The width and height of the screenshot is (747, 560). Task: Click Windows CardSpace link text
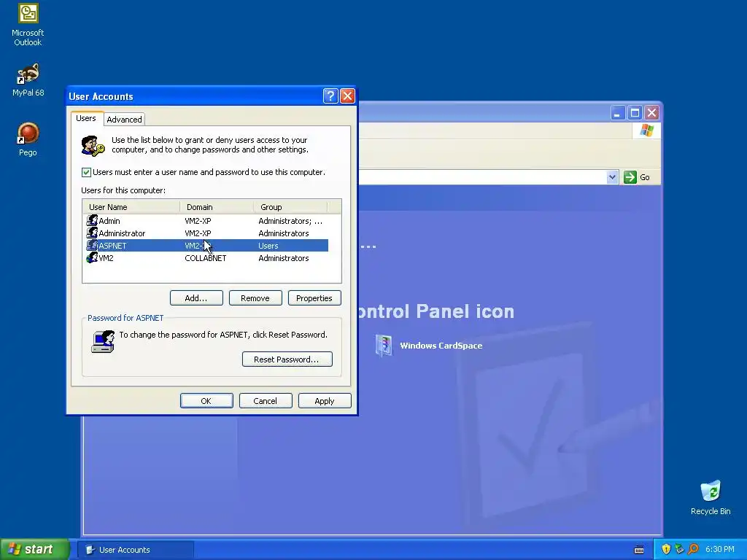(x=441, y=346)
